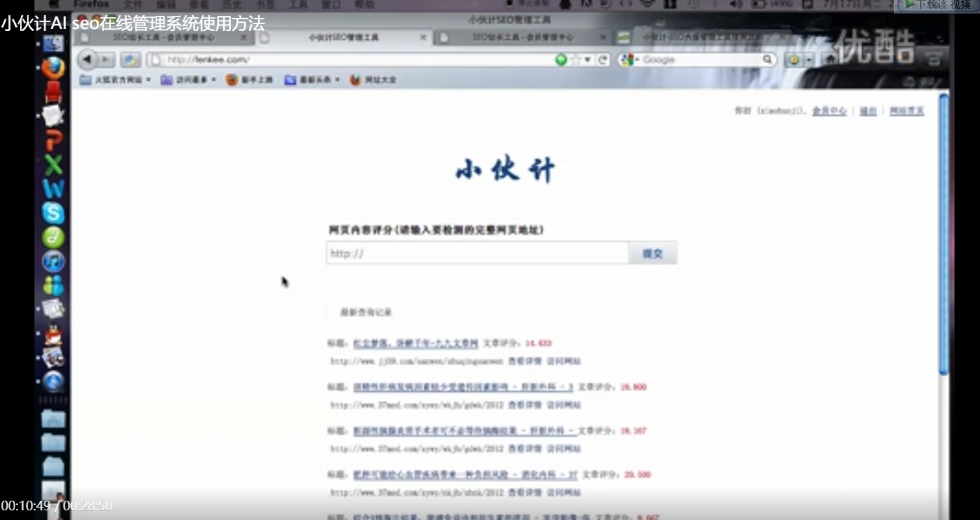980x520 pixels.
Task: Click 访问网站 for the jj59.com record
Action: tap(564, 360)
